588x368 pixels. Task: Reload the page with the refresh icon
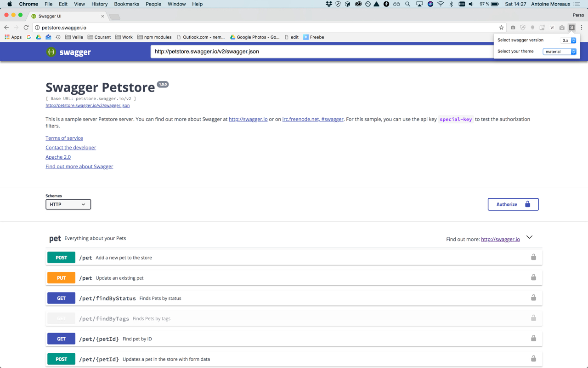coord(26,28)
